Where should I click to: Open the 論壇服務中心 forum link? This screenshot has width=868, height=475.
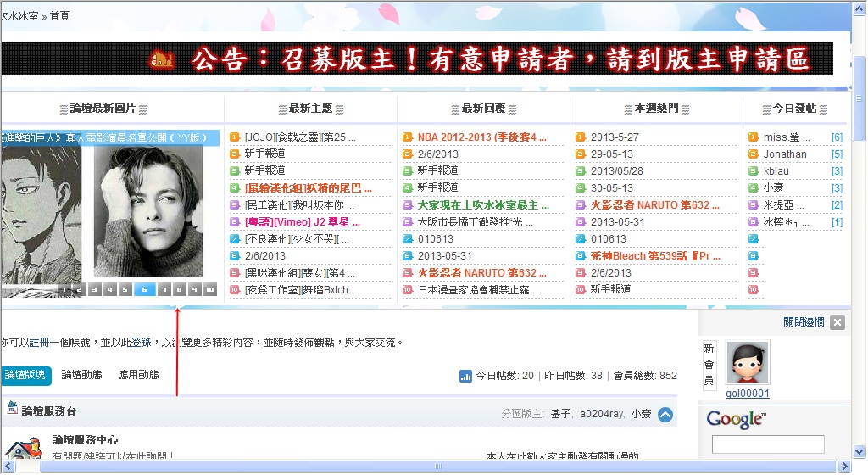[x=86, y=440]
